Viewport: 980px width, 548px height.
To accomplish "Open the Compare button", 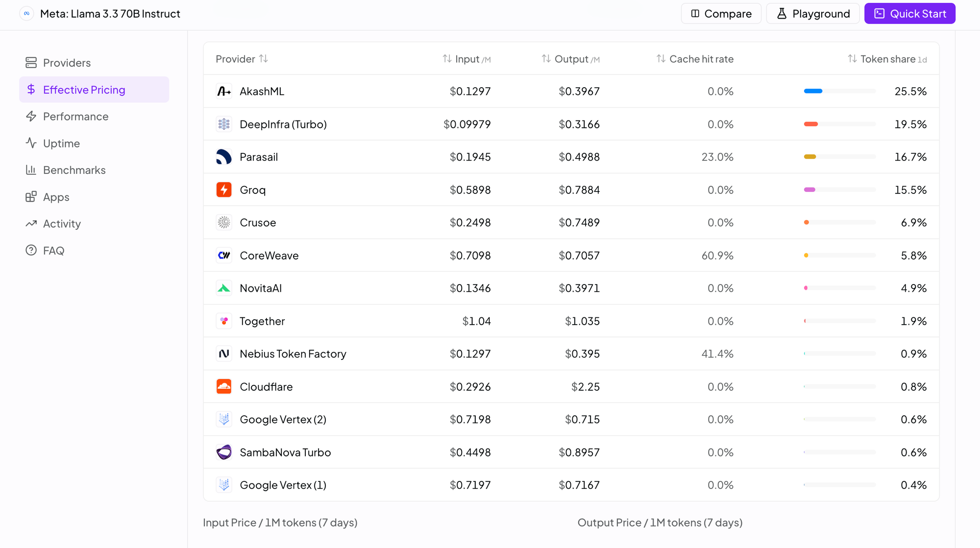I will tap(721, 14).
